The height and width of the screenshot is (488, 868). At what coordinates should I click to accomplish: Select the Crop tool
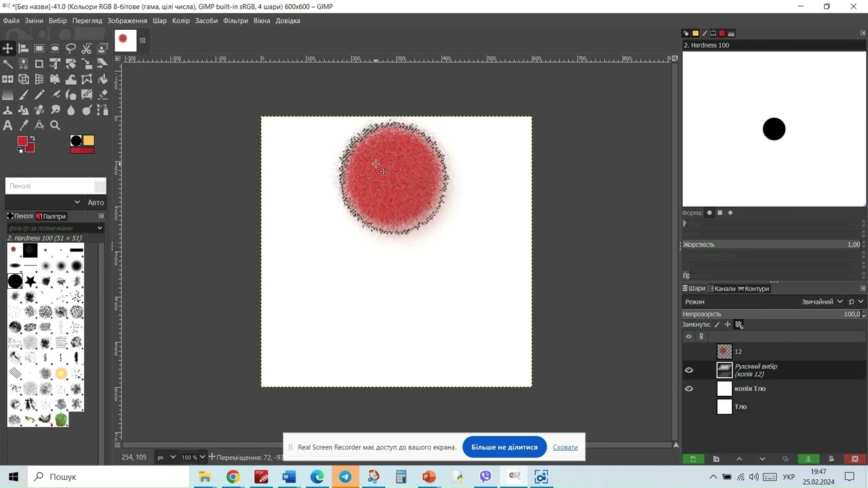39,64
